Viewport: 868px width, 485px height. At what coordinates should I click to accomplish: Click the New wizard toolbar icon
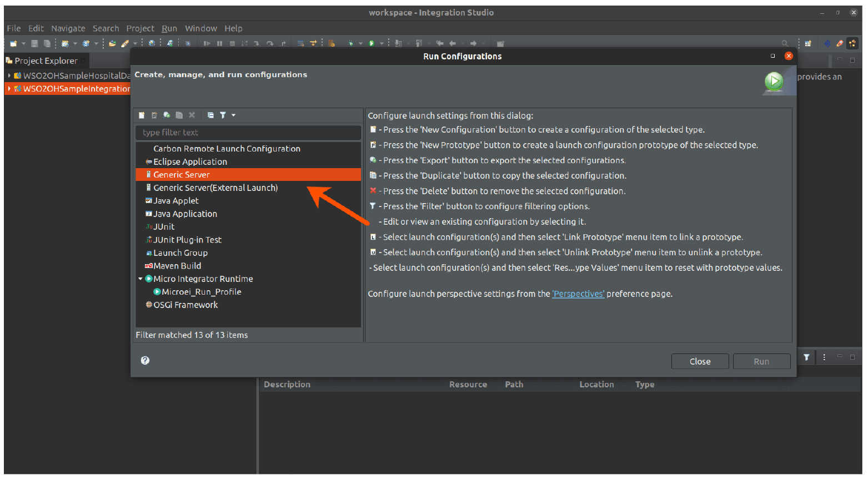click(13, 43)
